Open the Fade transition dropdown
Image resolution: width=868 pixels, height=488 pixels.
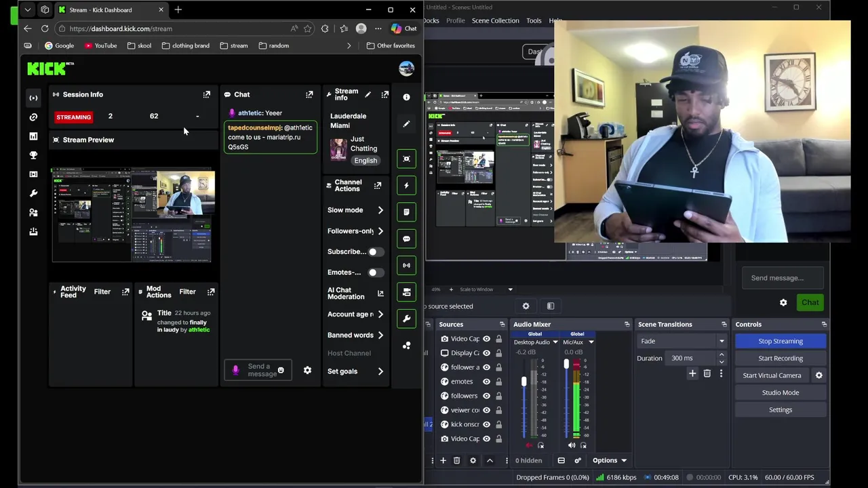coord(682,341)
